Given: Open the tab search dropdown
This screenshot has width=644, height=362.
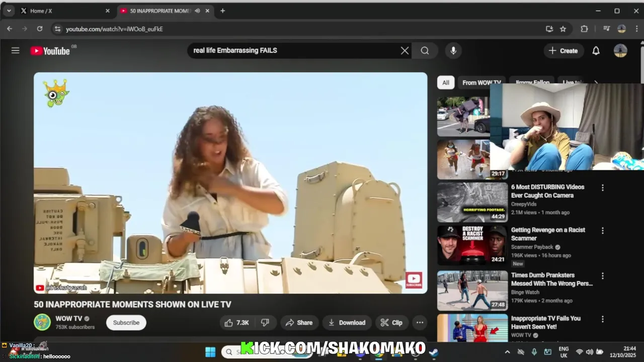Looking at the screenshot, I should click(9, 11).
